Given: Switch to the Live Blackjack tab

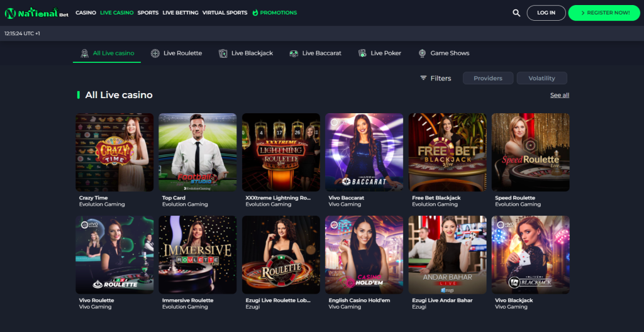Looking at the screenshot, I should click(x=246, y=53).
